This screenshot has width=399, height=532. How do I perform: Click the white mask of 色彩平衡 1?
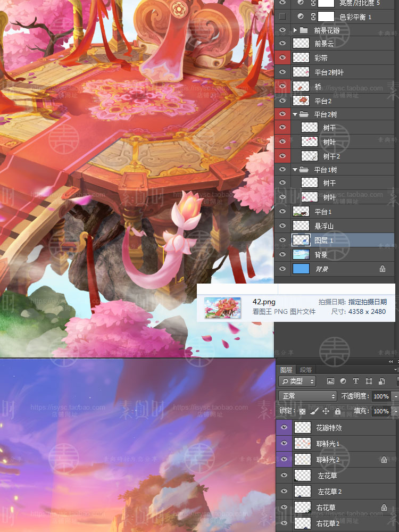click(x=326, y=16)
